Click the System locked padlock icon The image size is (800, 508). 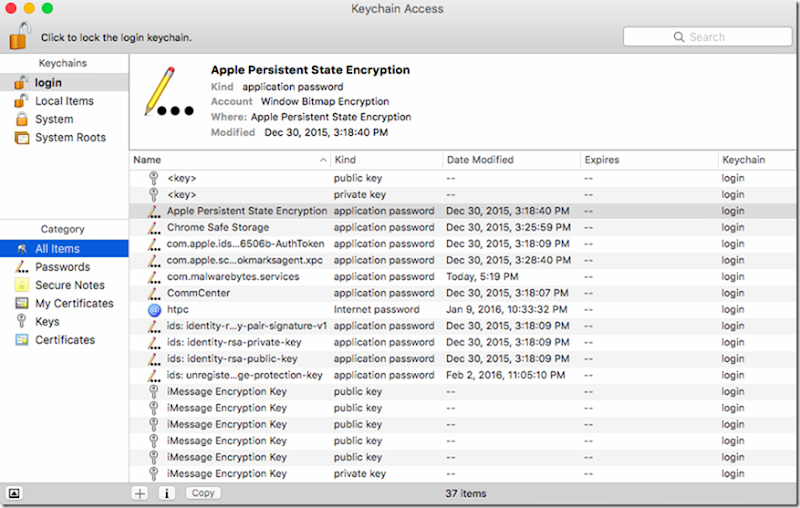[x=21, y=119]
